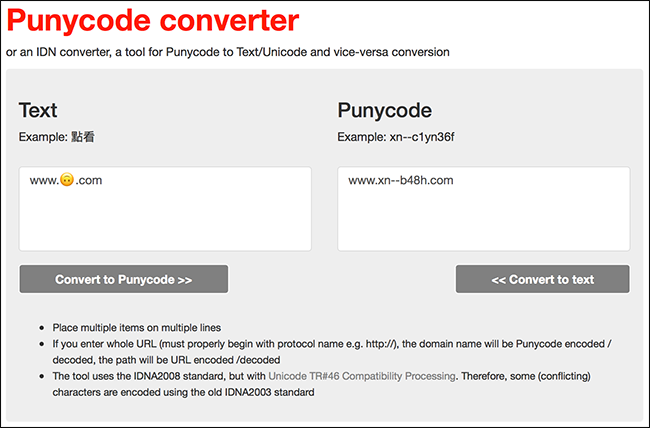The height and width of the screenshot is (428, 650).
Task: Click the note starting 'If you enter whole URL'
Action: (x=332, y=352)
